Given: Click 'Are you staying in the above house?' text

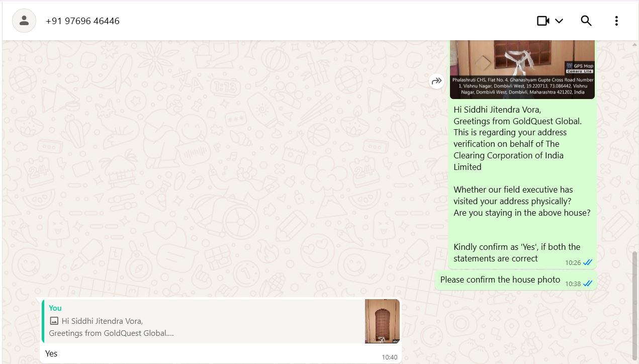Looking at the screenshot, I should [x=522, y=213].
